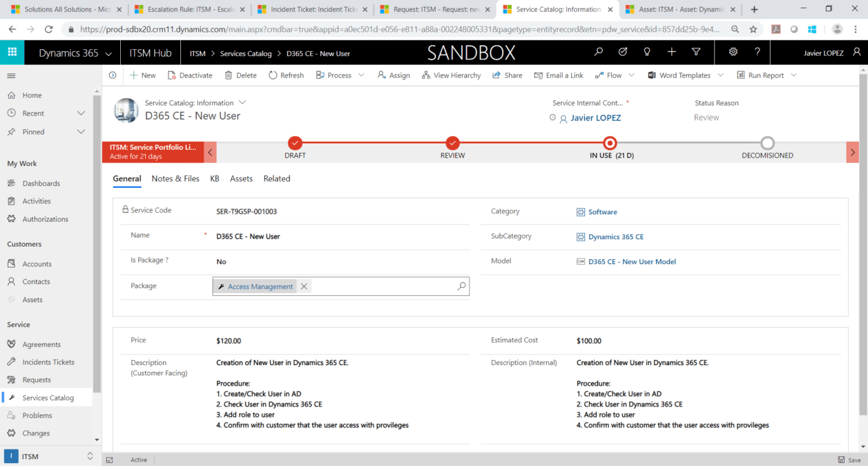Open the Related tab
This screenshot has width=868, height=470.
point(277,178)
